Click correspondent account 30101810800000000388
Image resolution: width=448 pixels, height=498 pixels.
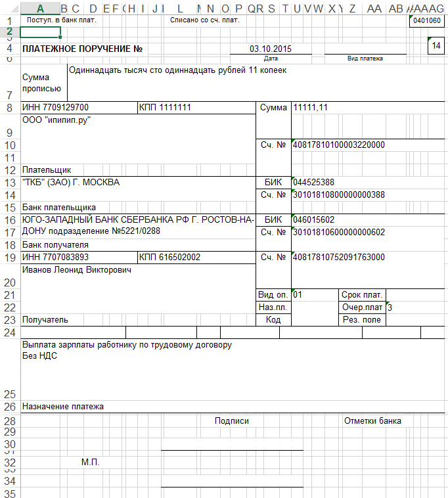(x=339, y=195)
